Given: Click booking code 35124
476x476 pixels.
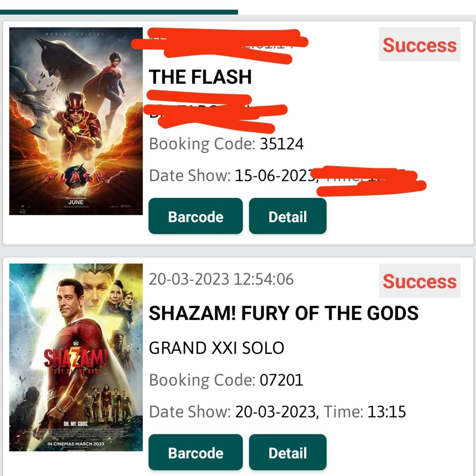Looking at the screenshot, I should pyautogui.click(x=282, y=144).
